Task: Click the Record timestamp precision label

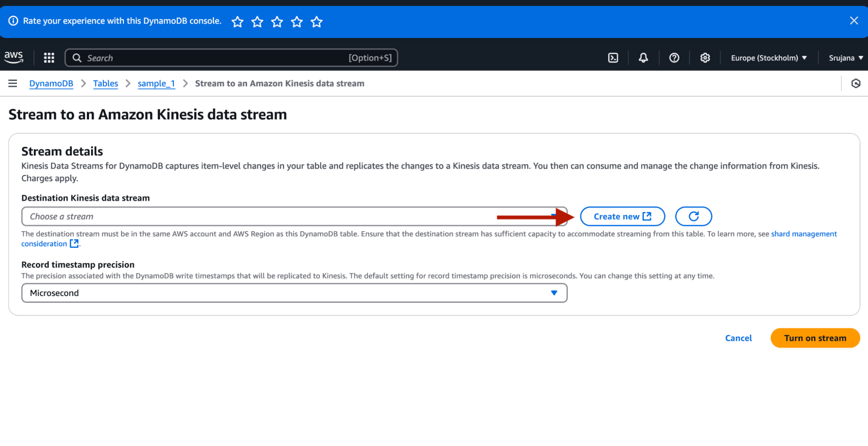Action: click(78, 265)
